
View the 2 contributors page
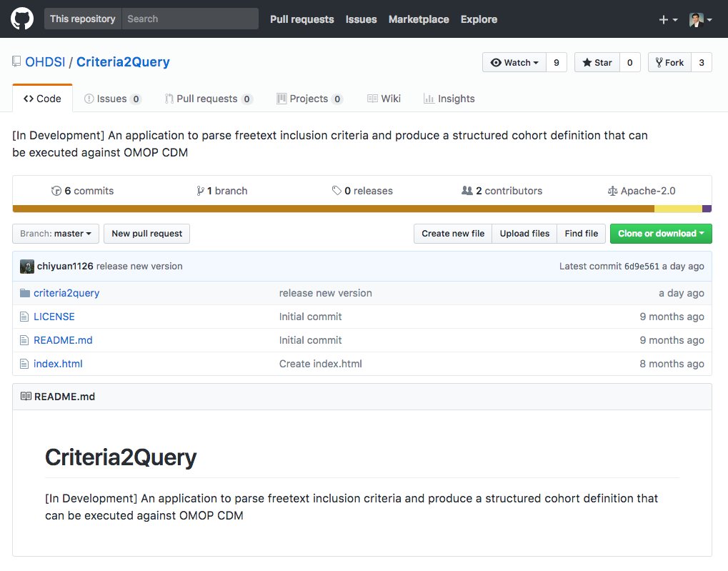(502, 191)
